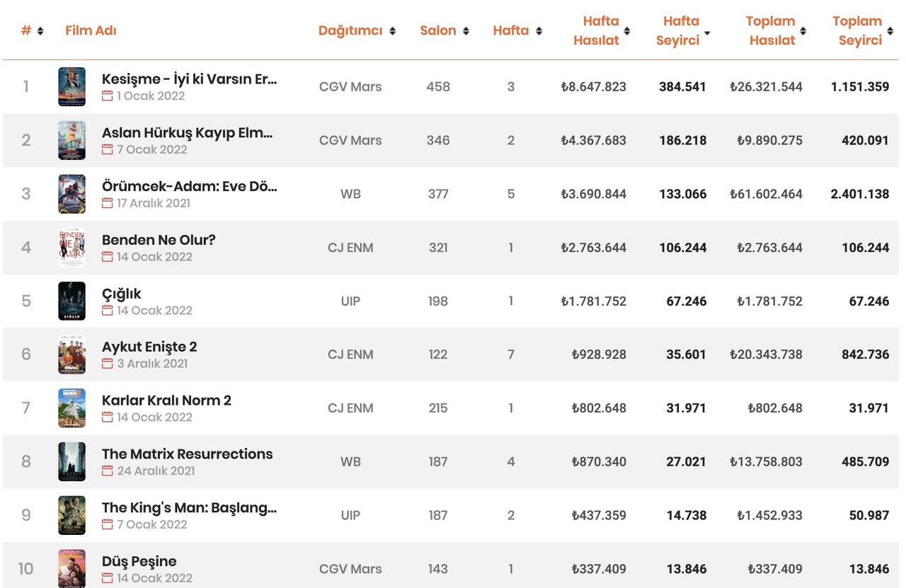
Task: Sort by Salon count column
Action: pos(466,31)
